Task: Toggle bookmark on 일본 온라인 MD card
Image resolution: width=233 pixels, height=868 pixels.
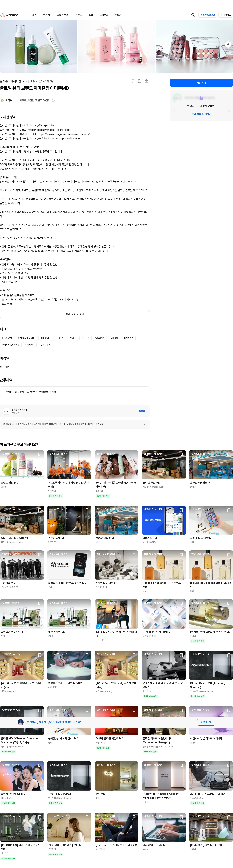Action: (87, 603)
